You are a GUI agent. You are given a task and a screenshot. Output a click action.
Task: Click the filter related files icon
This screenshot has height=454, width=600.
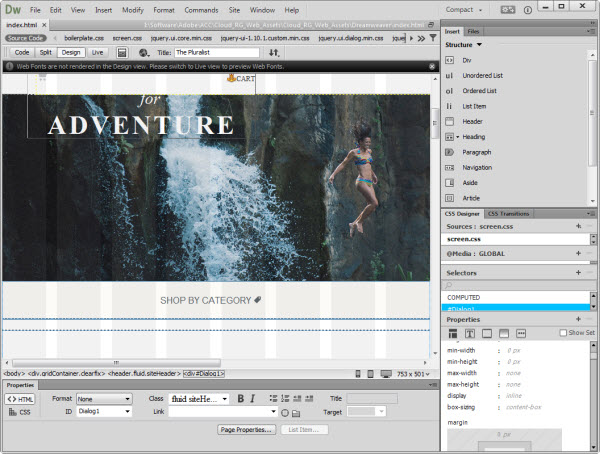pos(433,38)
